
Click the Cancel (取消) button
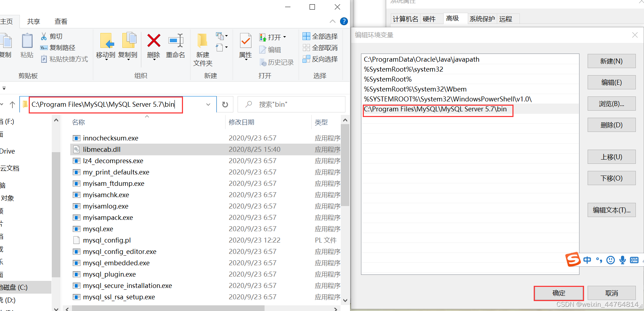[x=611, y=293]
